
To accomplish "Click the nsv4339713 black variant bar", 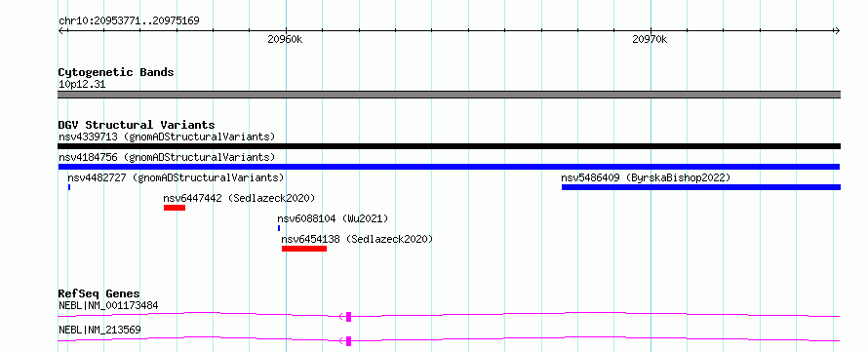I will tap(449, 146).
